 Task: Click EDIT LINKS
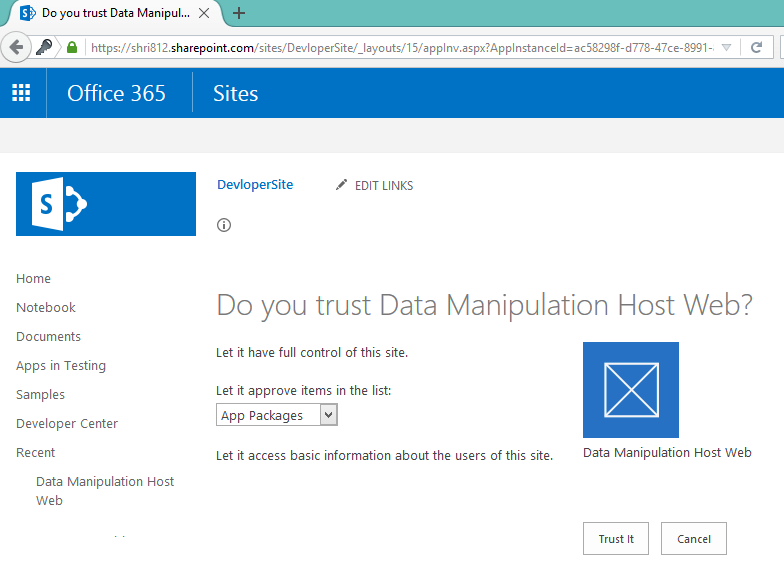point(384,186)
